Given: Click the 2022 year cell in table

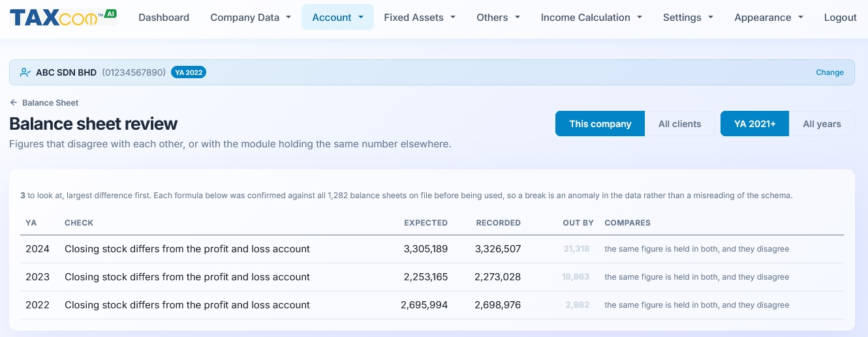Looking at the screenshot, I should (x=37, y=305).
